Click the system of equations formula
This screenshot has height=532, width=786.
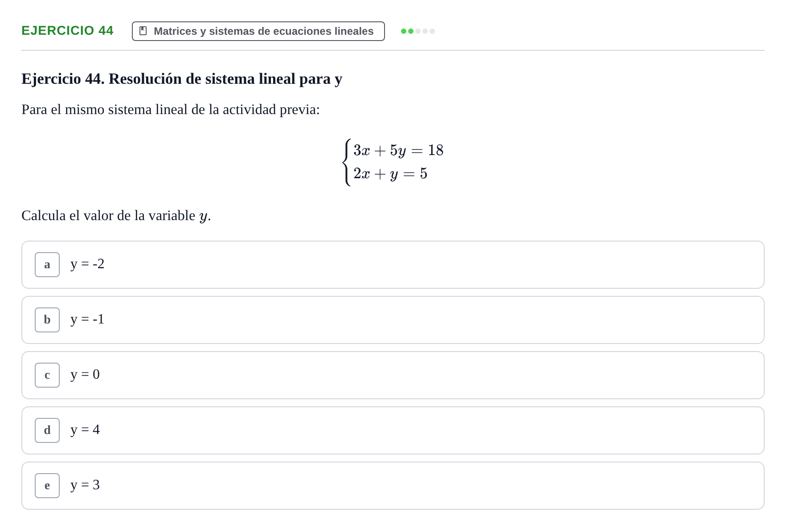393,162
